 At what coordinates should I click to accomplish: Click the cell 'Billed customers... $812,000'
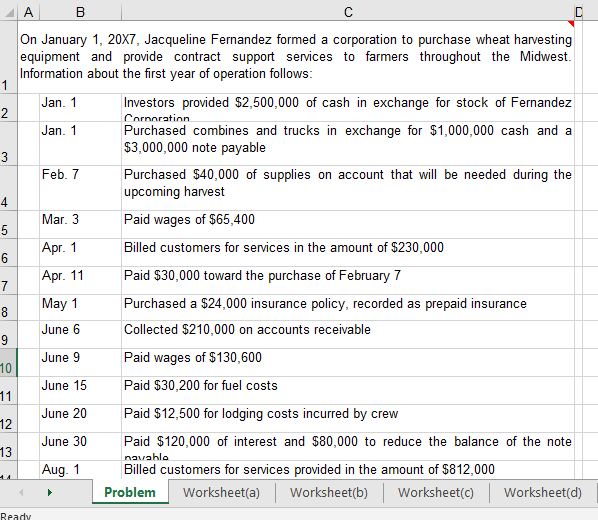348,470
